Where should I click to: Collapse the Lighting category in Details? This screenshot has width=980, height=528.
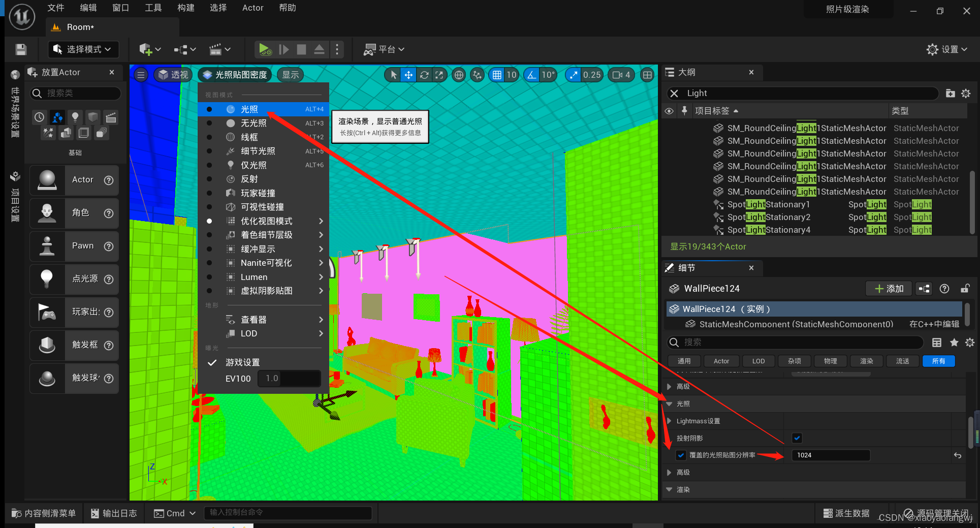point(669,404)
